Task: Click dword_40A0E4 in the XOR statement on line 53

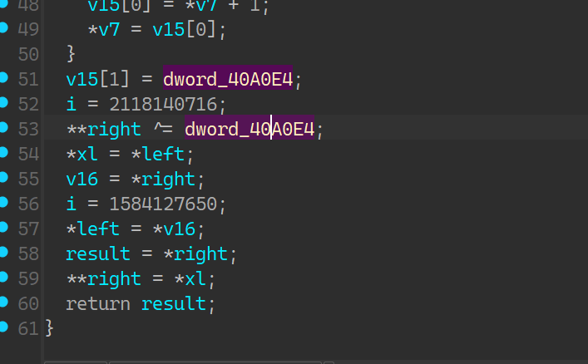Action: pyautogui.click(x=249, y=130)
